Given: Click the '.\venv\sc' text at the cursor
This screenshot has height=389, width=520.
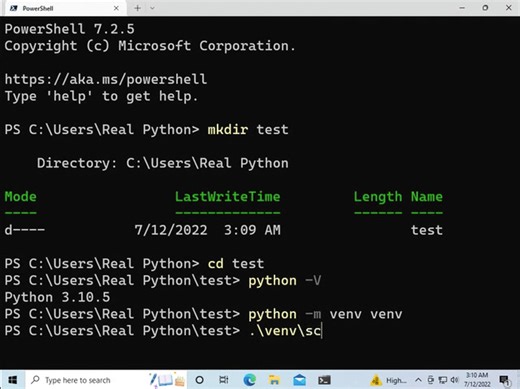Looking at the screenshot, I should pyautogui.click(x=285, y=331).
